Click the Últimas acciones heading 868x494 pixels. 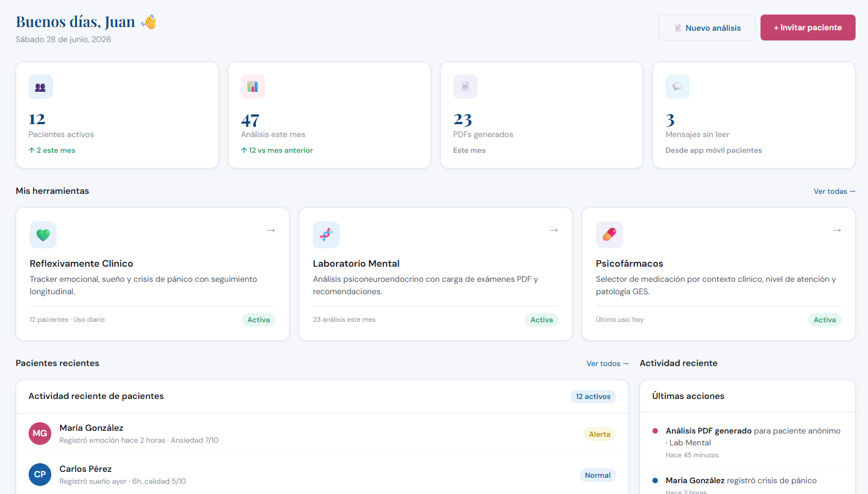click(x=688, y=396)
